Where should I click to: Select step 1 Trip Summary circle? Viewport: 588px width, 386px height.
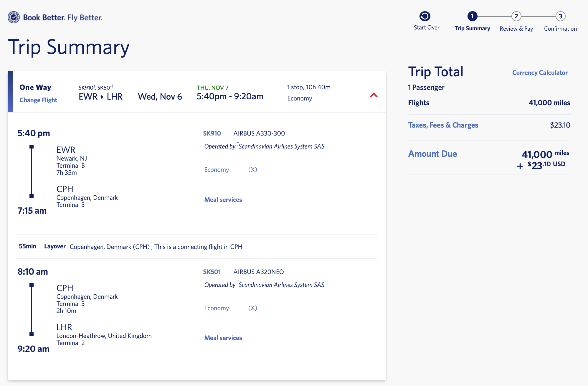tap(472, 16)
